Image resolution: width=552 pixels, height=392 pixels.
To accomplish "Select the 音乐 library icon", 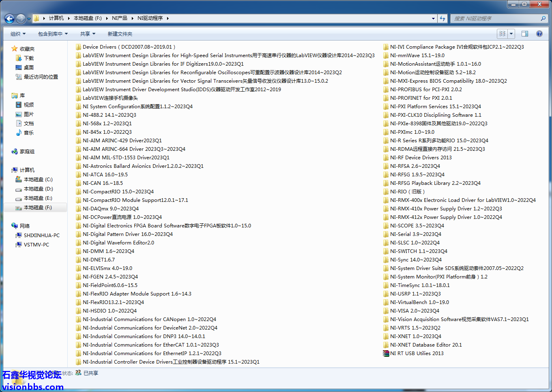I will pos(28,133).
